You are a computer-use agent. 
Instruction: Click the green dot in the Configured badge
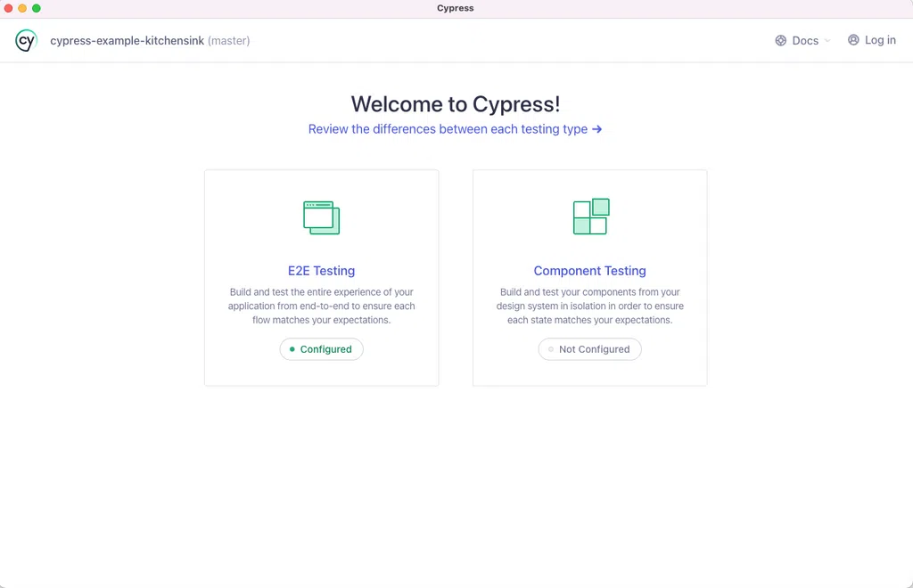coord(292,349)
